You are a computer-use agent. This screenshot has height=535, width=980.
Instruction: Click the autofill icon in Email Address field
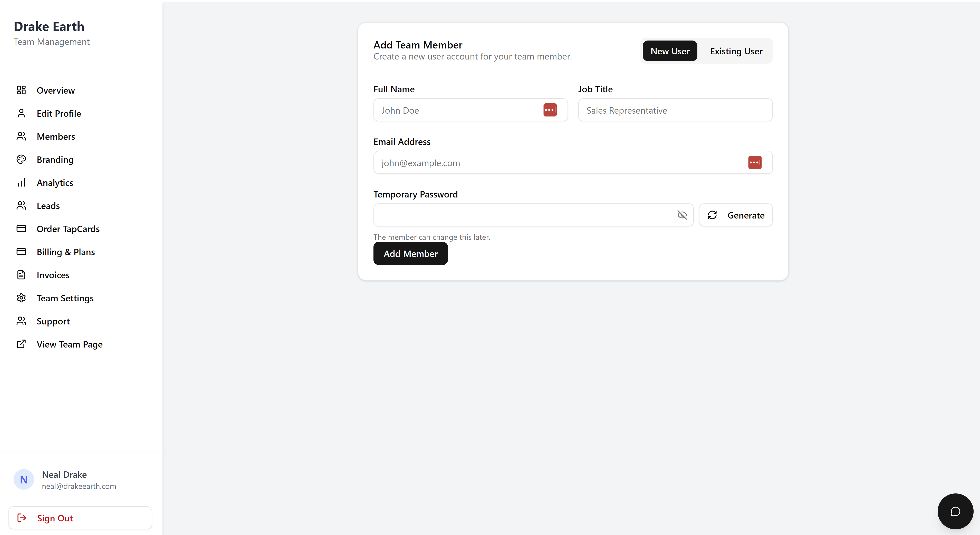click(x=755, y=162)
